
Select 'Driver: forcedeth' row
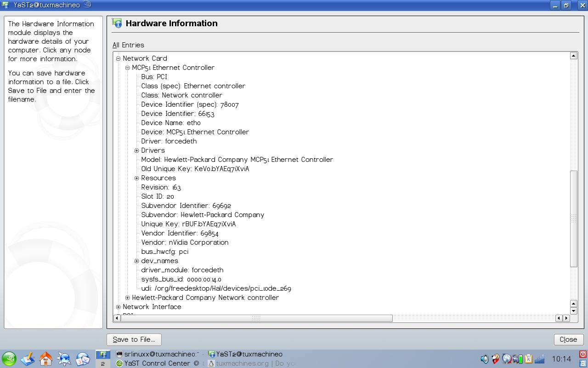[169, 141]
